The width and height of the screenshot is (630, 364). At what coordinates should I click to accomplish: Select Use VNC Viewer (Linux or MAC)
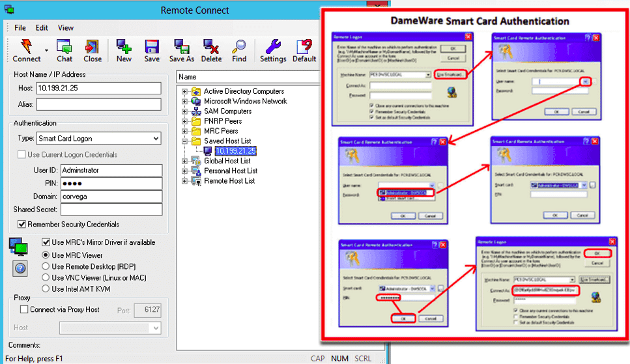tap(46, 277)
